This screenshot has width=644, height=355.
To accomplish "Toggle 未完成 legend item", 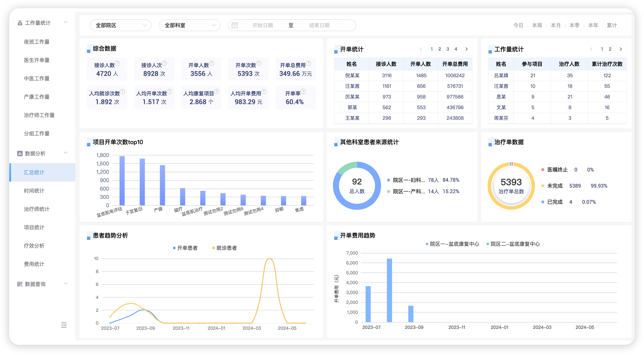I will coord(552,186).
